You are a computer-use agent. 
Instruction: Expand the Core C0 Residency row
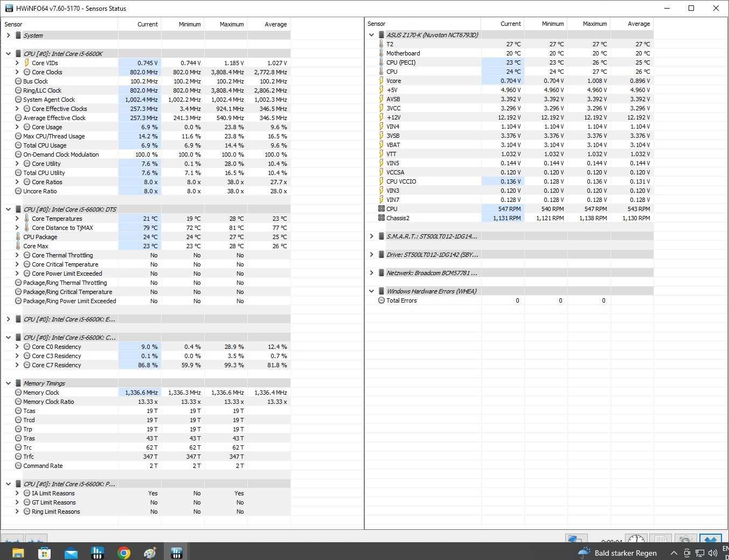click(x=17, y=347)
